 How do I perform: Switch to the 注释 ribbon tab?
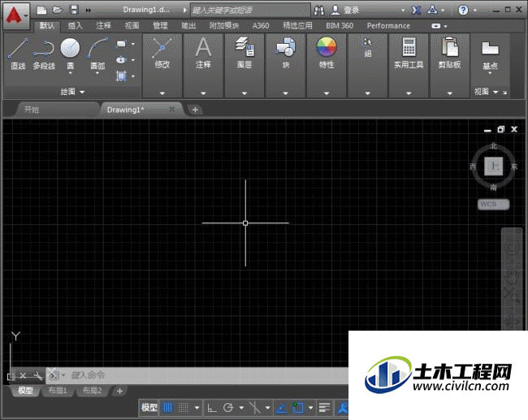point(103,26)
